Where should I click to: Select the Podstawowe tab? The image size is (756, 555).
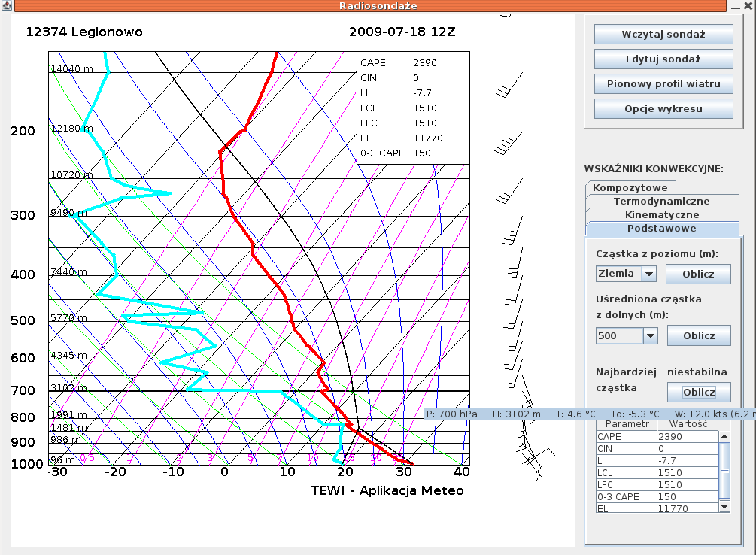662,229
